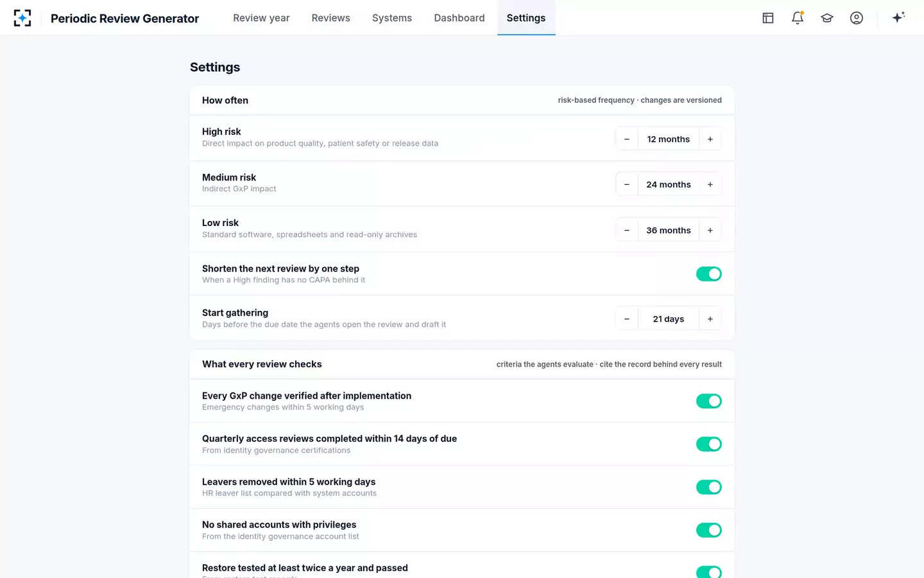Image resolution: width=924 pixels, height=578 pixels.
Task: Switch to the Systems tab
Action: [392, 18]
